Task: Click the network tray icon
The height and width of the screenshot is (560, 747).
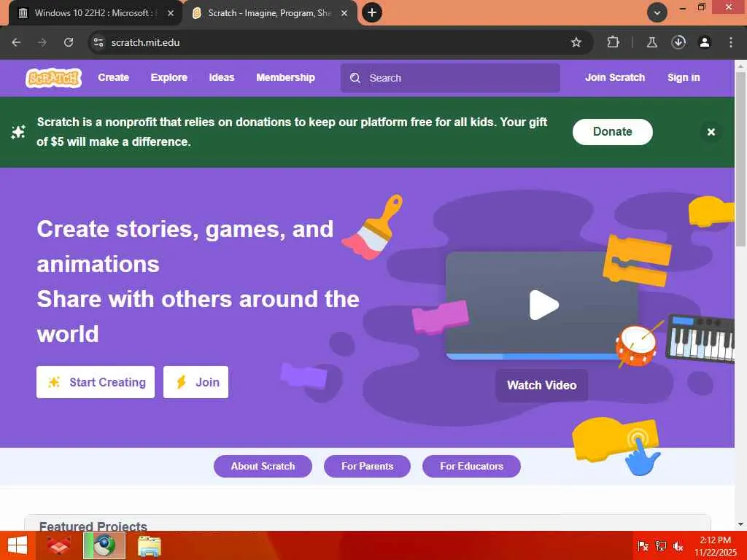Action: 661,546
